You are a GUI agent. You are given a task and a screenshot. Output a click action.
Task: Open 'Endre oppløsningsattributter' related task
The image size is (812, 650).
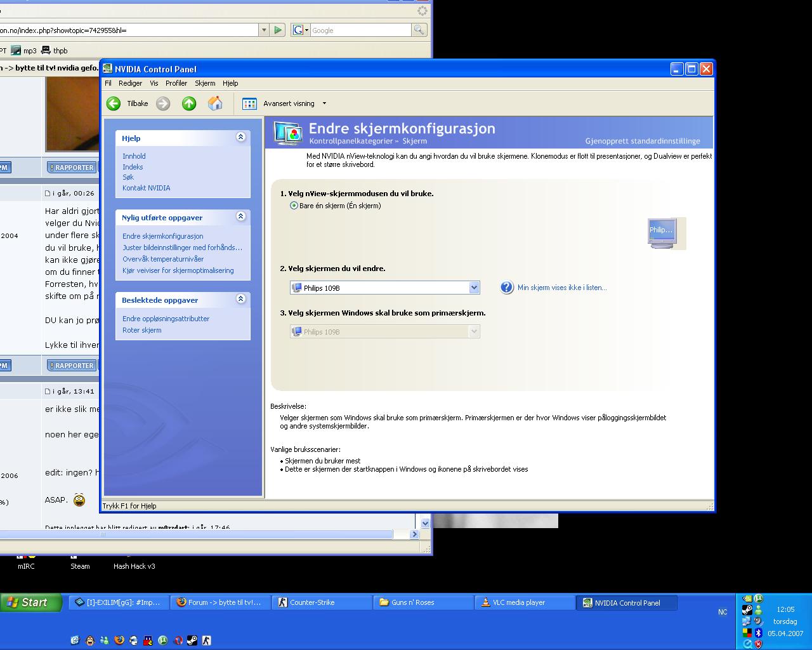click(166, 319)
